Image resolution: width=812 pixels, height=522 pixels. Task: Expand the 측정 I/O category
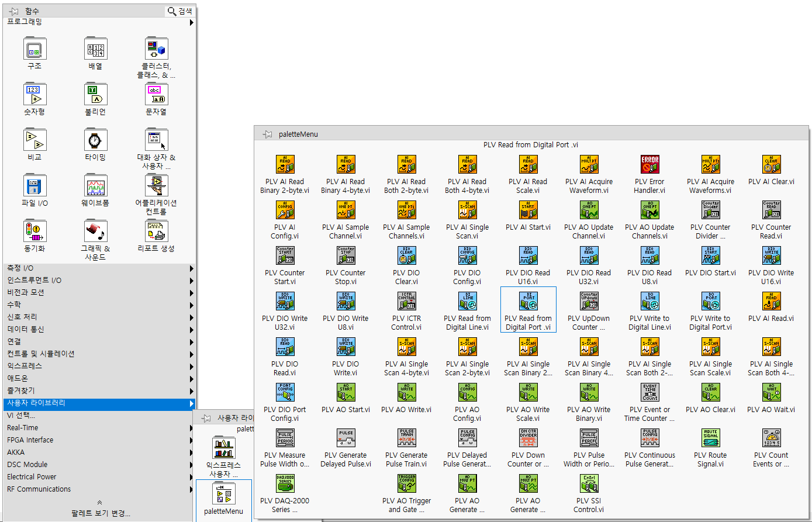tap(99, 268)
